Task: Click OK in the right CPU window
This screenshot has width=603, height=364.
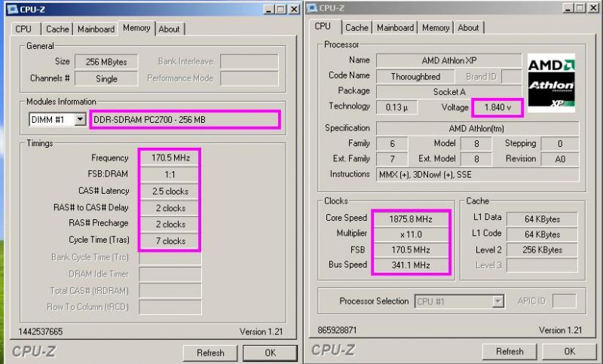Action: coord(570,351)
